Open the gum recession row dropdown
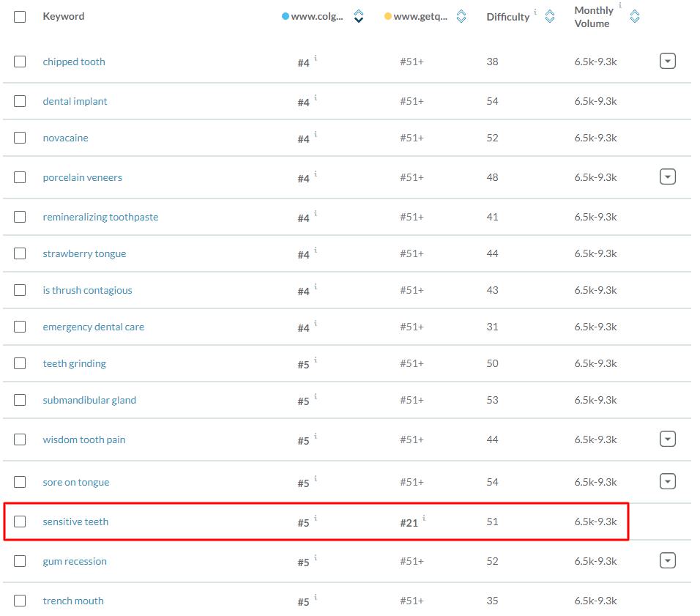The height and width of the screenshot is (616, 700). tap(667, 561)
